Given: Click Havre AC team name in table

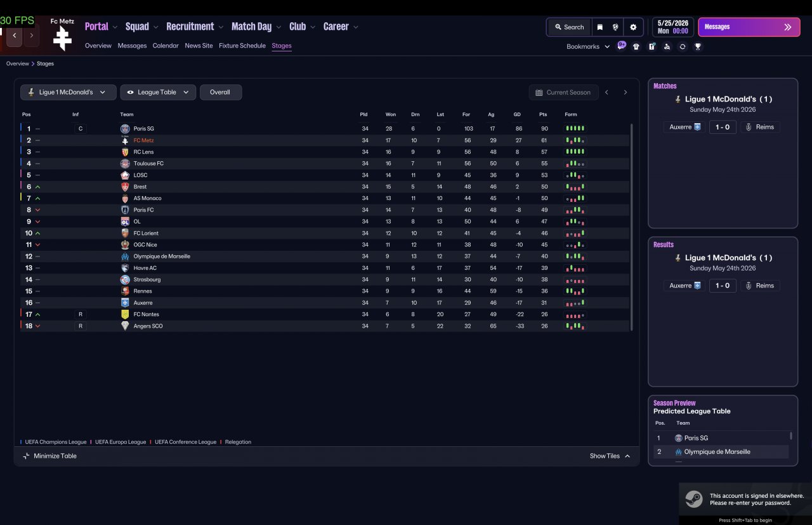Looking at the screenshot, I should coord(145,268).
